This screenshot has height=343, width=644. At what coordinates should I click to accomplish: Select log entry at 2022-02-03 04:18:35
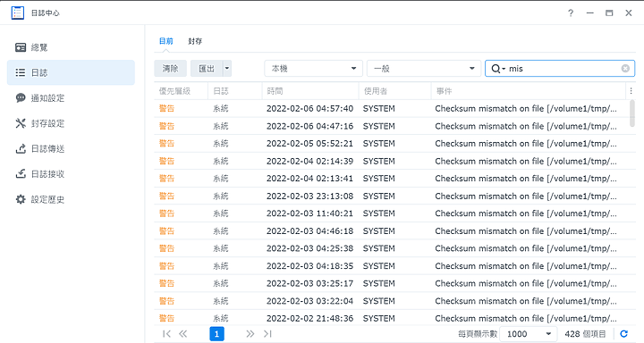point(392,266)
